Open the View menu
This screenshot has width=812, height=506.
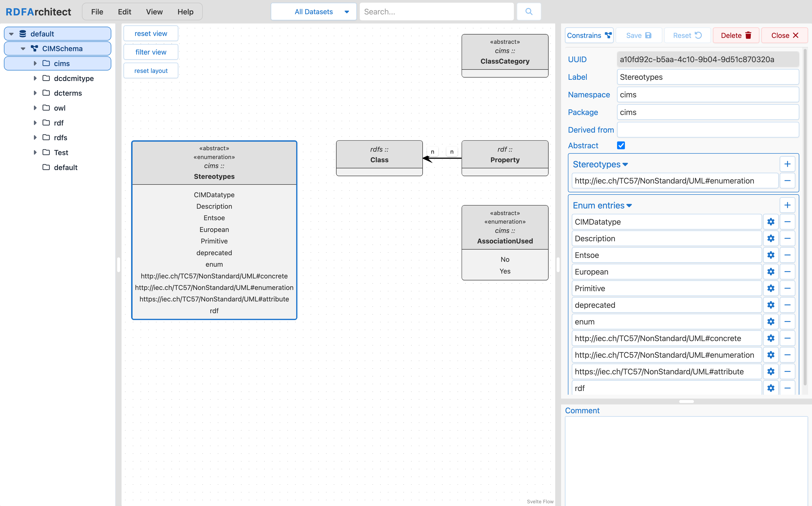pos(154,12)
